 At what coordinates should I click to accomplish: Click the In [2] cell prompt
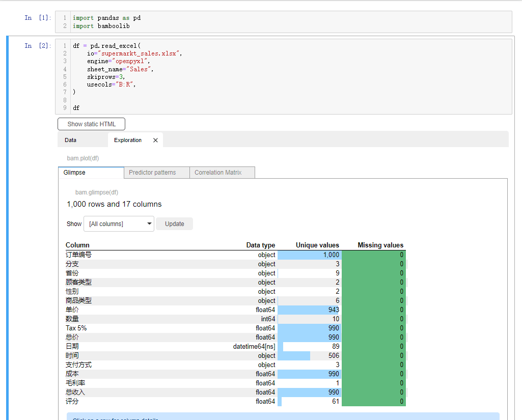click(x=38, y=46)
